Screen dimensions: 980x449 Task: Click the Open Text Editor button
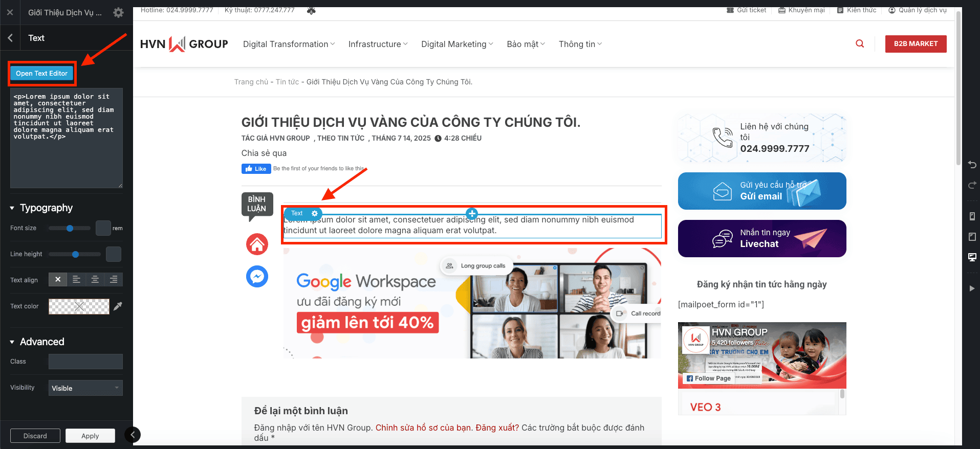pyautogui.click(x=41, y=74)
